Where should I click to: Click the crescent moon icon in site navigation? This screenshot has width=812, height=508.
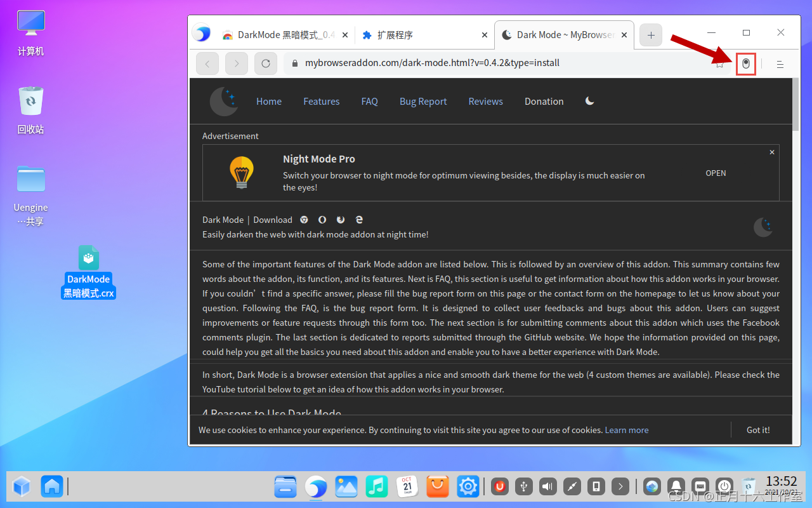(590, 101)
